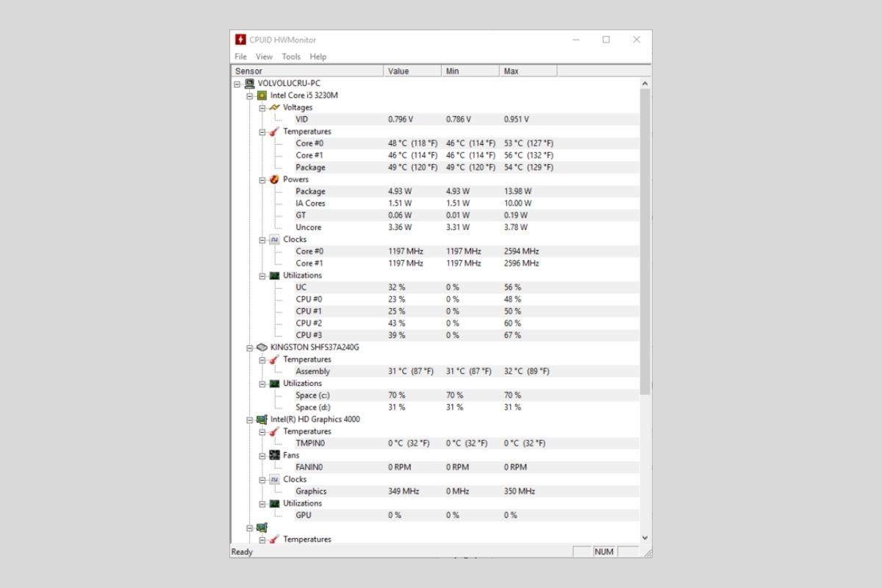Click the scroll up arrow of the sensor list
Viewport: 882px width, 588px height.
click(x=645, y=84)
